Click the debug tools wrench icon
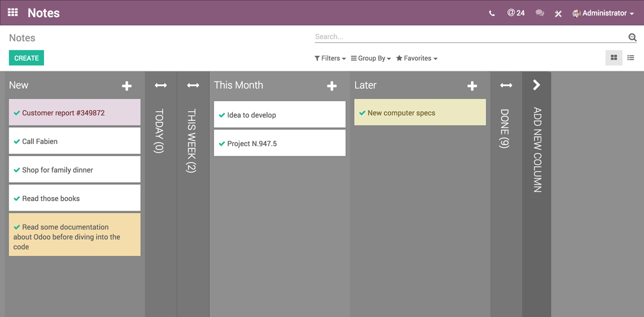This screenshot has height=317, width=644. tap(558, 13)
